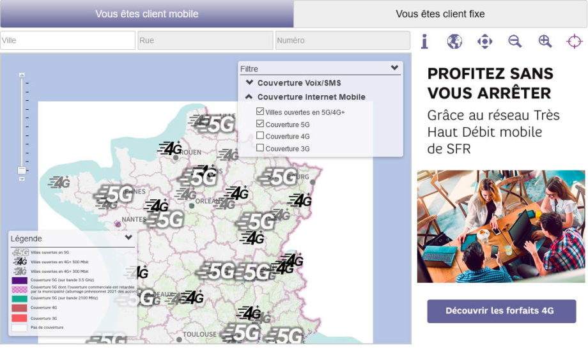The image size is (588, 364).
Task: Uncheck the Couverture 5G checkbox
Action: coord(260,123)
